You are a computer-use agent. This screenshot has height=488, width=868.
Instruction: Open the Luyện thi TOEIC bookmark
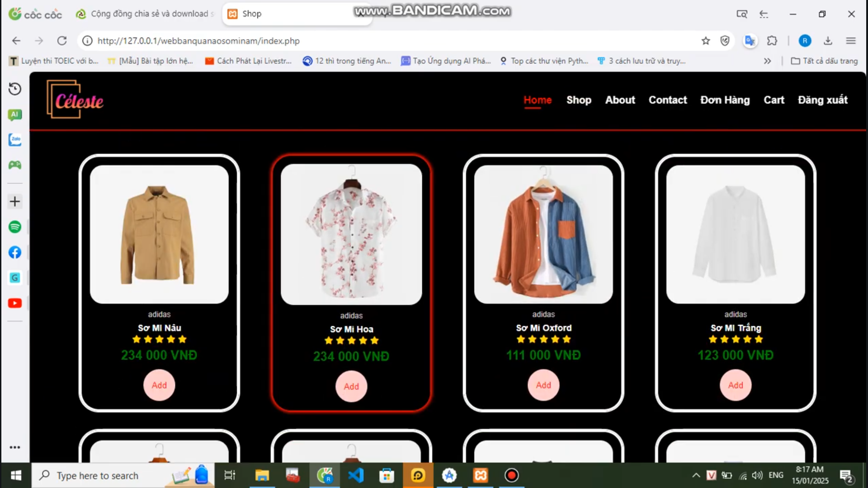[x=54, y=61]
